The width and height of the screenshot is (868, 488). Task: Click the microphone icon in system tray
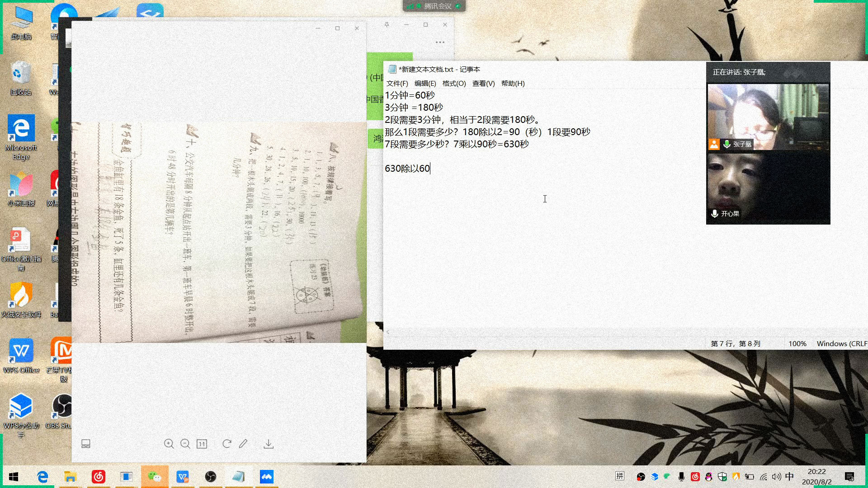(x=681, y=477)
